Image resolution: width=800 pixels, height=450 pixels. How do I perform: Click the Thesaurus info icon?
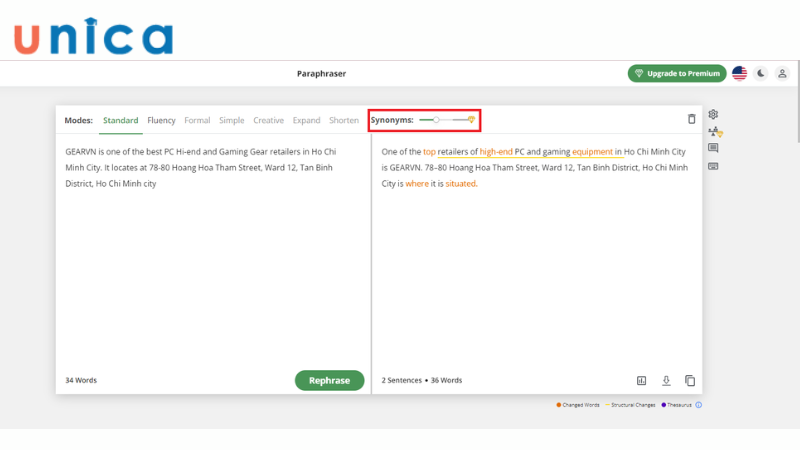(698, 405)
